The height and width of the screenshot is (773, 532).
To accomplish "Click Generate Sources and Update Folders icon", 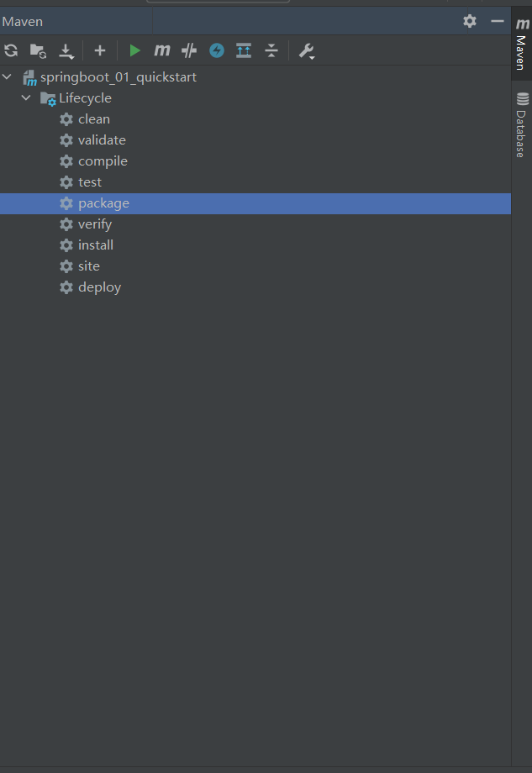I will point(38,50).
